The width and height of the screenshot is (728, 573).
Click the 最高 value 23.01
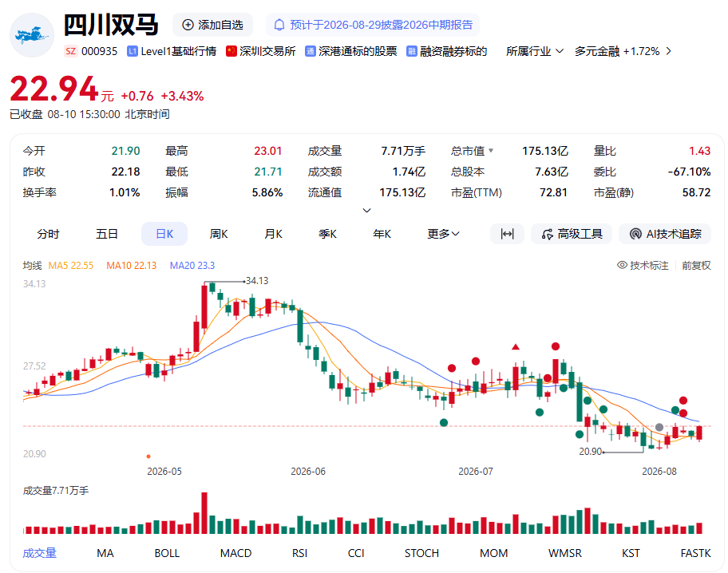(268, 151)
